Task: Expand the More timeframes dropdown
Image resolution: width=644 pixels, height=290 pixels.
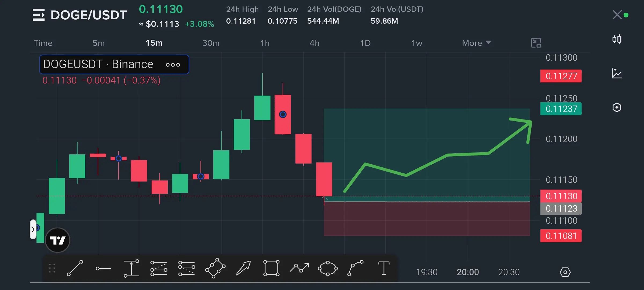Action: [476, 43]
